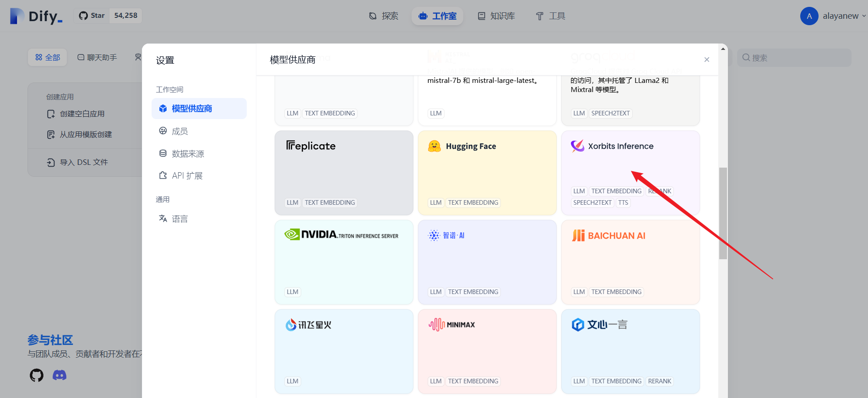This screenshot has width=868, height=398.
Task: Open the GitHub community icon
Action: click(37, 376)
